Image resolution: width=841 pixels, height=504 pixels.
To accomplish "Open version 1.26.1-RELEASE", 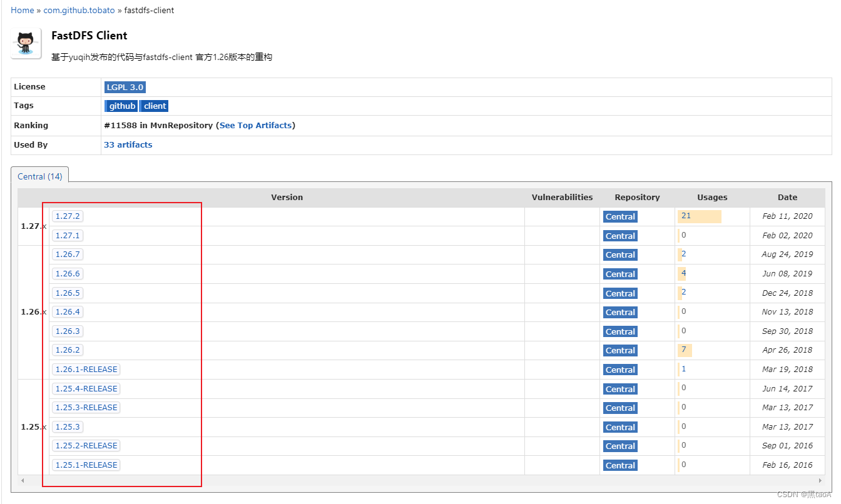I will [86, 369].
